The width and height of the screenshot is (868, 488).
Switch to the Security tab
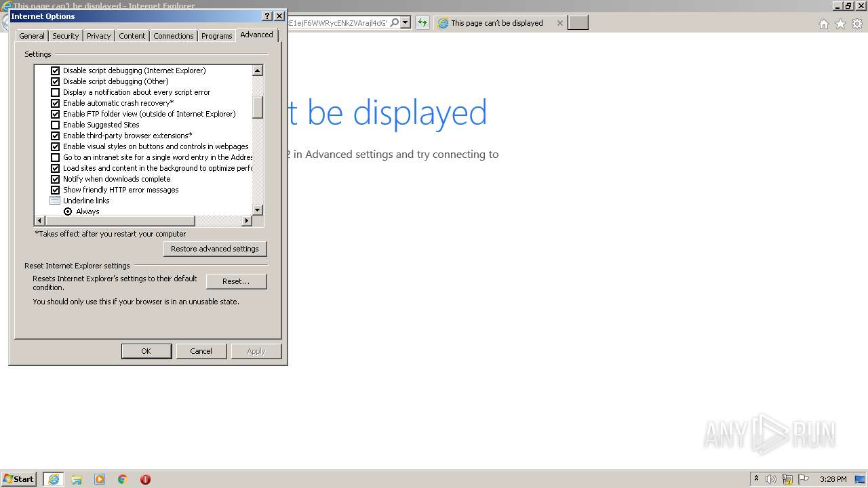pyautogui.click(x=66, y=36)
